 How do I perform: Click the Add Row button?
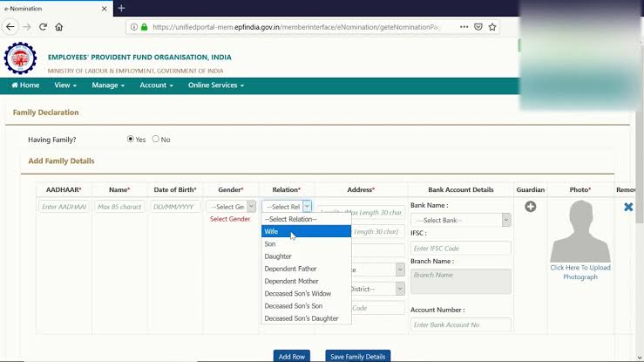(x=292, y=356)
